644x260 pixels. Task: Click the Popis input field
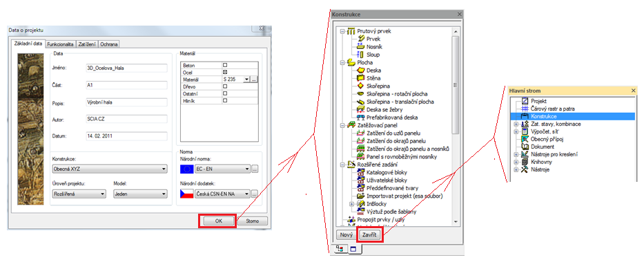(x=126, y=102)
